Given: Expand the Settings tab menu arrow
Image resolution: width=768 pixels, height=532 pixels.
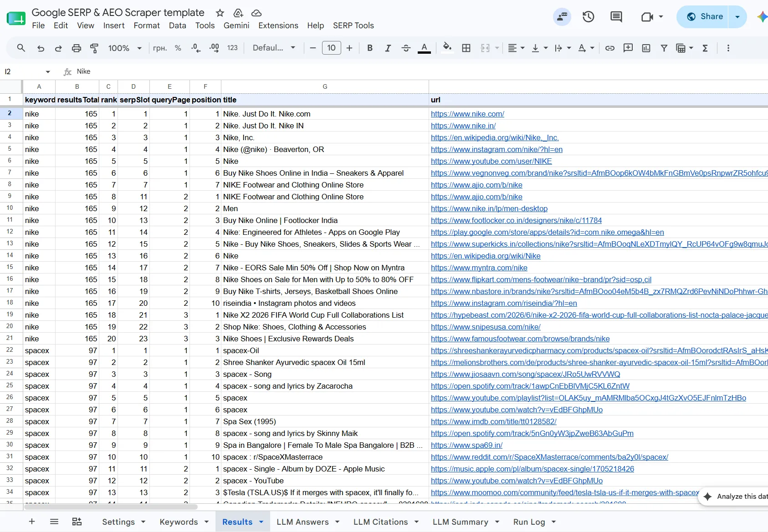Looking at the screenshot, I should (x=143, y=522).
